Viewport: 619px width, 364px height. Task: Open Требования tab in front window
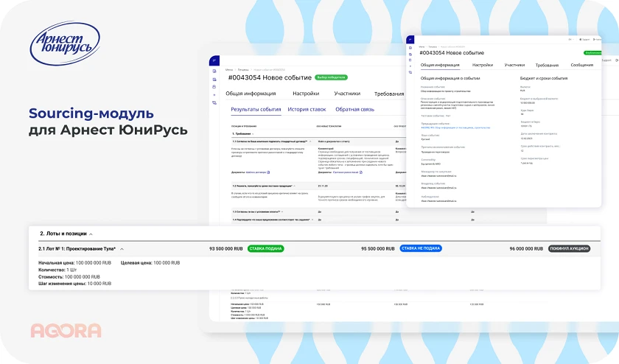(x=547, y=65)
